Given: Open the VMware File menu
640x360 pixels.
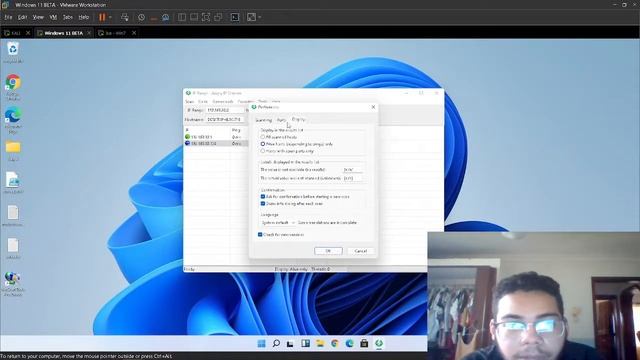Looking at the screenshot, I should coord(8,17).
